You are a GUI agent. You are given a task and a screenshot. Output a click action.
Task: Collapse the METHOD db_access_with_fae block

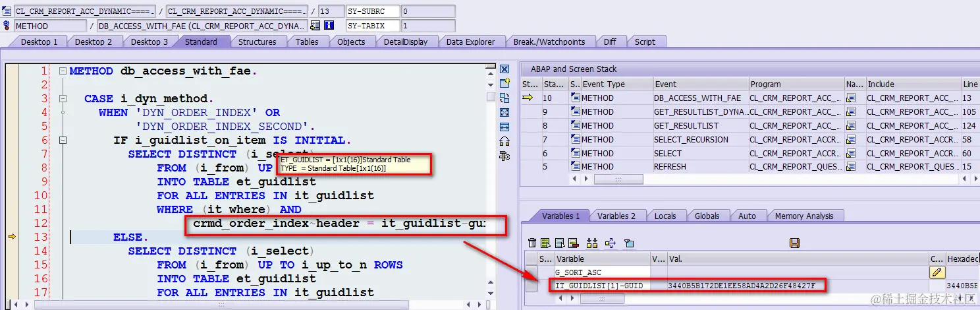tap(62, 71)
